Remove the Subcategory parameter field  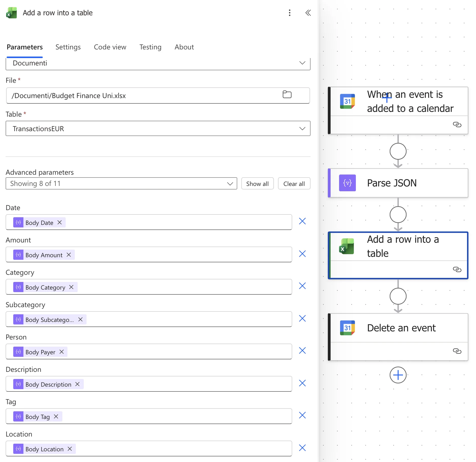click(302, 318)
